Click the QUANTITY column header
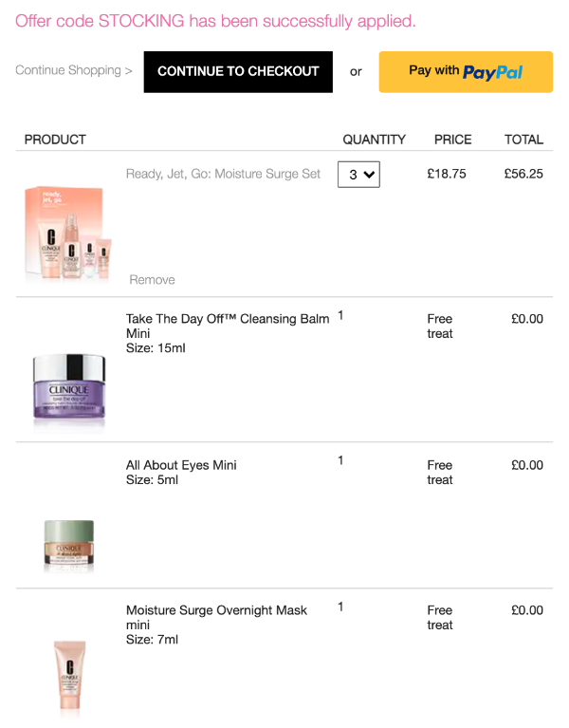This screenshot has height=728, width=569. pos(374,140)
